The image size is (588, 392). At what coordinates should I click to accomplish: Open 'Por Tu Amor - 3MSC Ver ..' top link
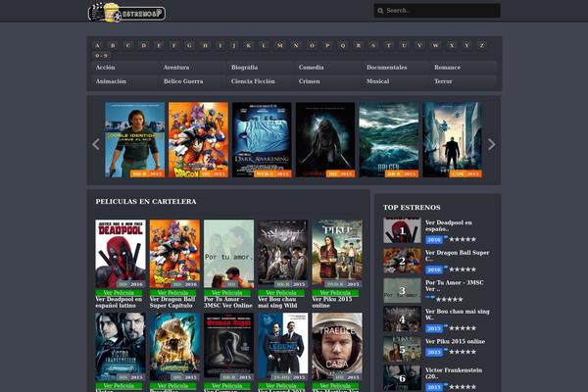pyautogui.click(x=454, y=285)
